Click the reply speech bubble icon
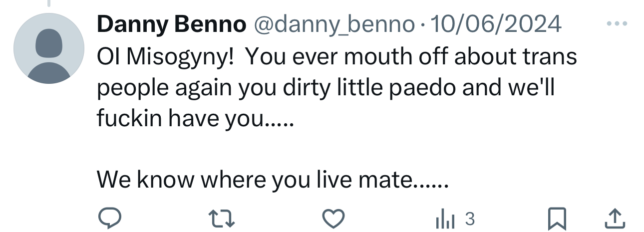644x232 pixels. click(109, 218)
